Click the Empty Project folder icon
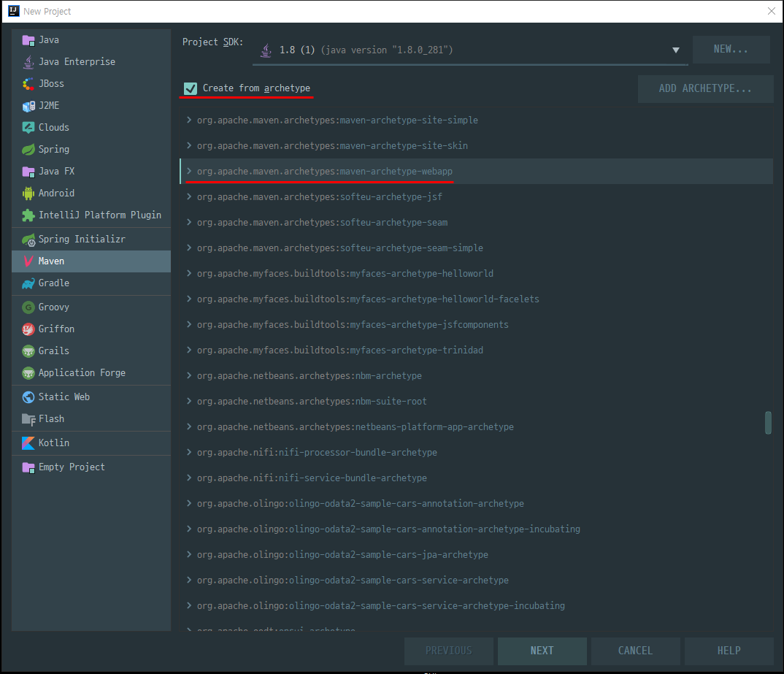The height and width of the screenshot is (674, 784). tap(28, 467)
